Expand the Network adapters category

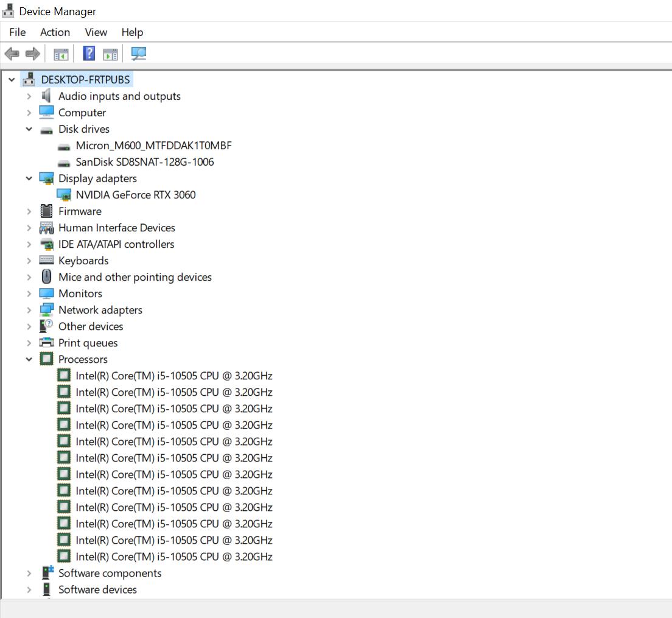[29, 309]
